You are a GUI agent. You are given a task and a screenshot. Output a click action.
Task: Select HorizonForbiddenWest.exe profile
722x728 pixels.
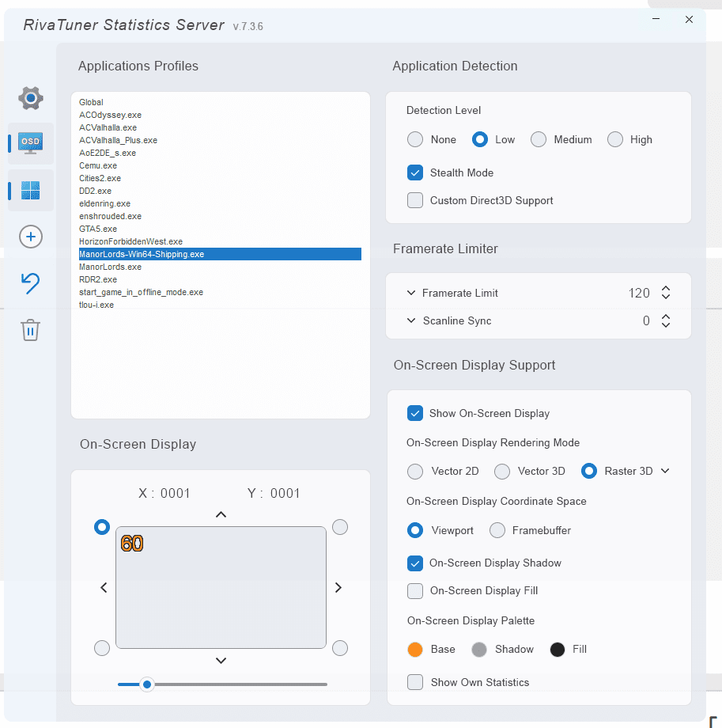(220, 241)
